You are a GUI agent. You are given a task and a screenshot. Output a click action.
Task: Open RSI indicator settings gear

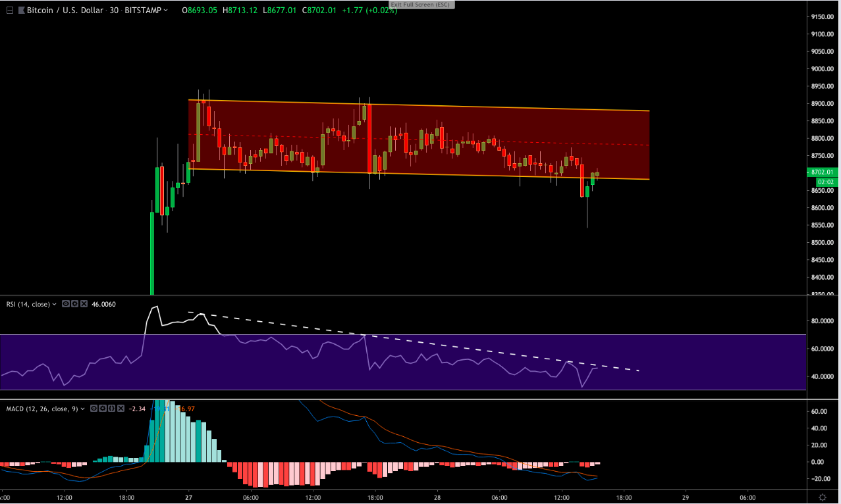[74, 304]
